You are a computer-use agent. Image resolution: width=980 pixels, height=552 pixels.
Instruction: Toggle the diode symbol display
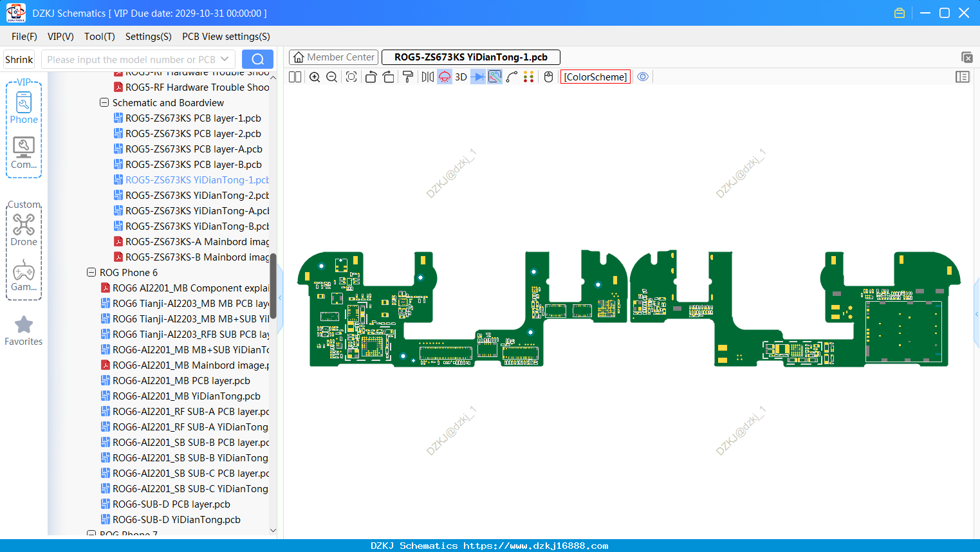click(x=478, y=77)
